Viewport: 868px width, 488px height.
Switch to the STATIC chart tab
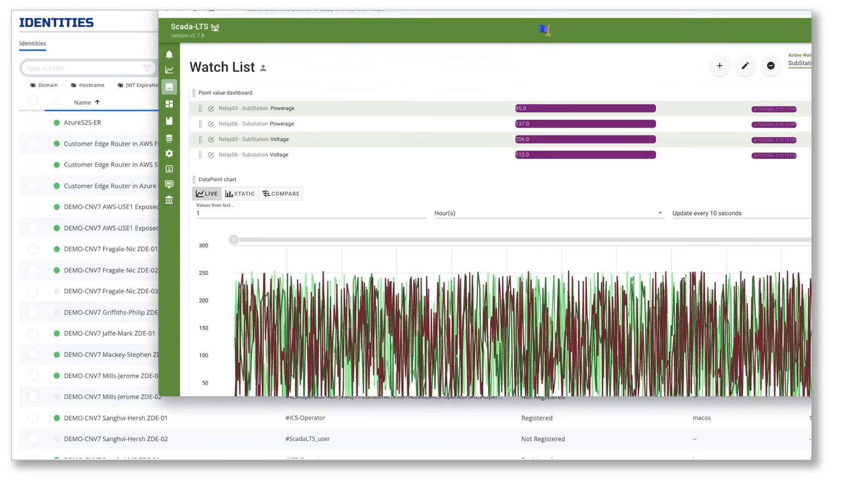point(240,194)
